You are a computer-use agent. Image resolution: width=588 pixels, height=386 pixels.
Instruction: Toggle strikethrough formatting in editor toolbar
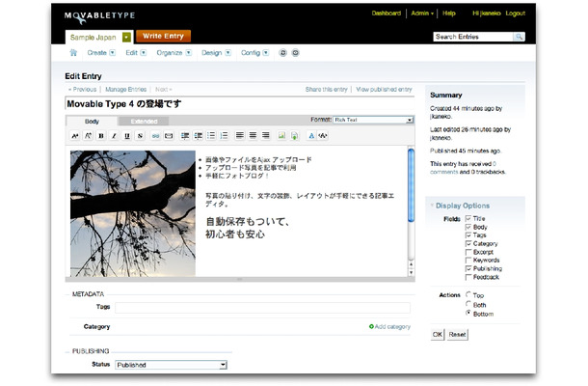(140, 135)
